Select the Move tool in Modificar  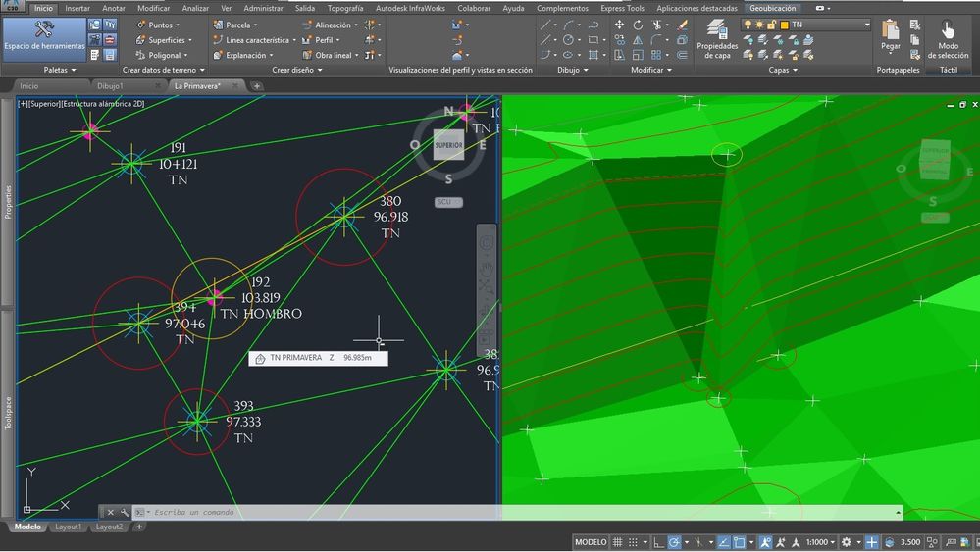point(619,25)
